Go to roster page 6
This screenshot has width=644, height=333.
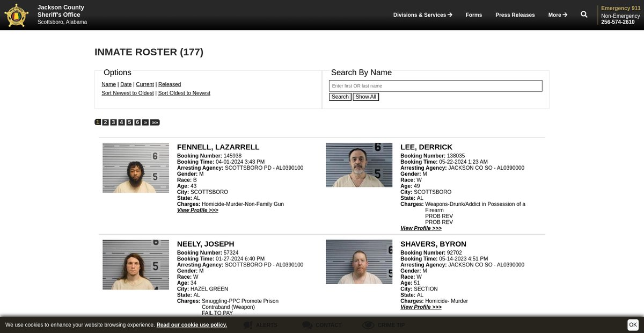[137, 122]
